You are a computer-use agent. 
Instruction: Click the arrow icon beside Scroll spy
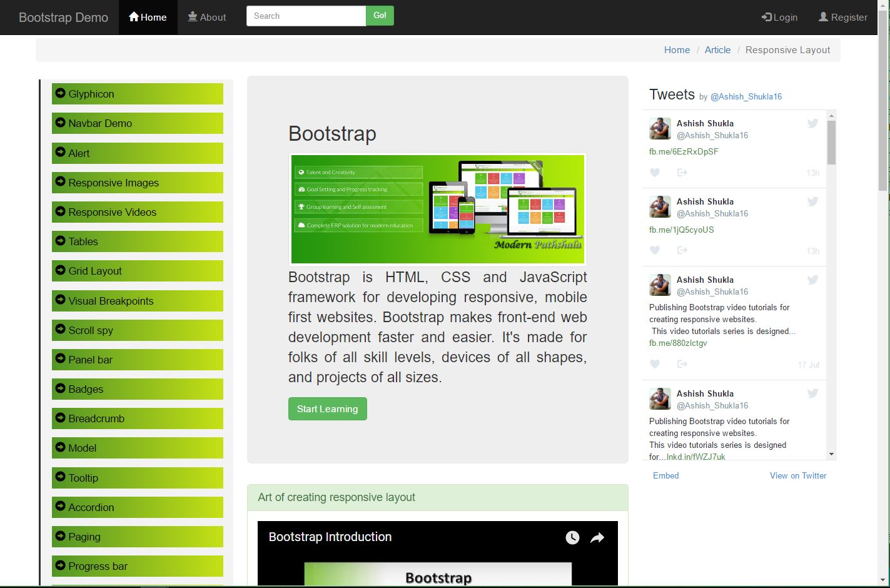coord(61,329)
